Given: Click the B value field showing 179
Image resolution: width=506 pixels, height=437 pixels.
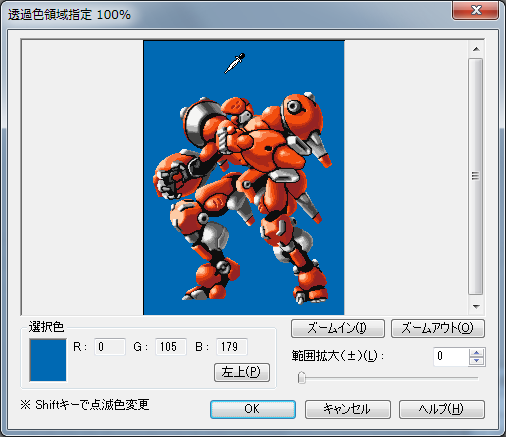Looking at the screenshot, I should pos(232,347).
